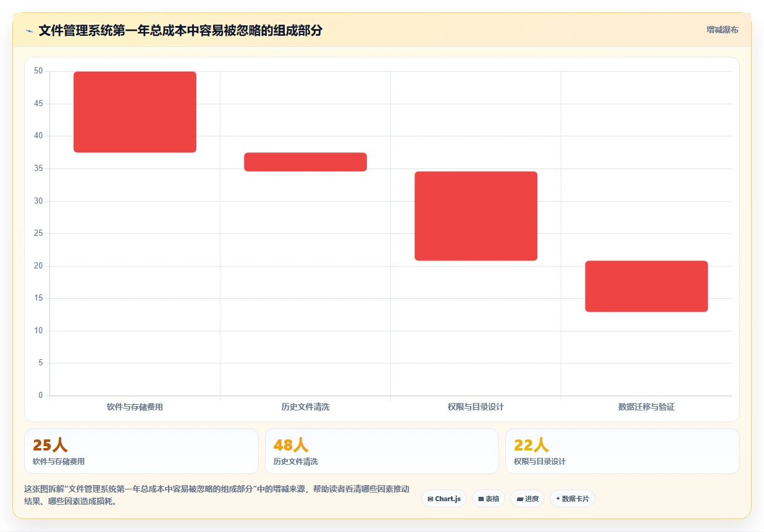
Task: Click the 权限与目录设计 red waterfall bar
Action: pyautogui.click(x=476, y=216)
